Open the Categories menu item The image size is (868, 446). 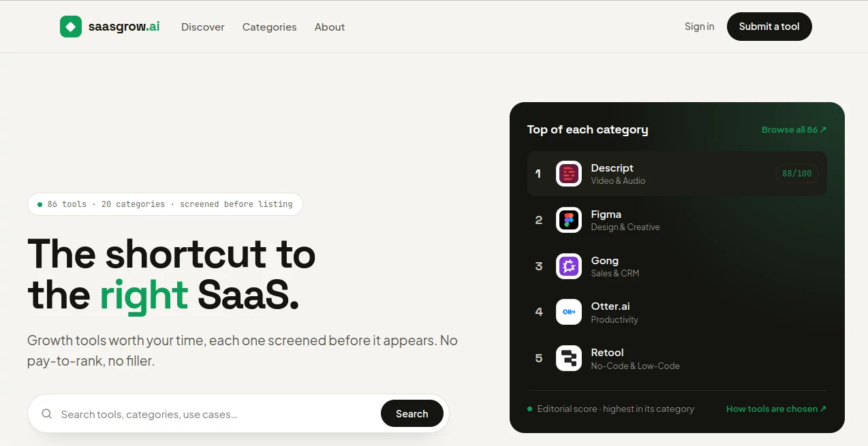(x=270, y=27)
